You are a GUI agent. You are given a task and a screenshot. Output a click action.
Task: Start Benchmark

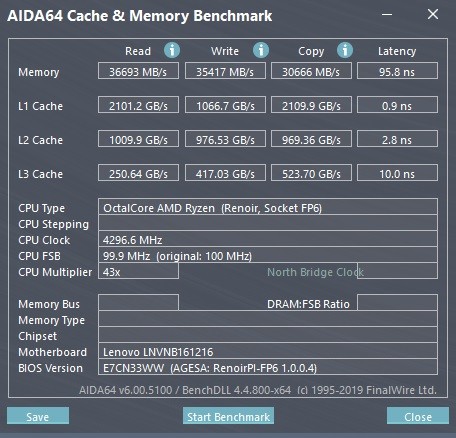(x=228, y=416)
